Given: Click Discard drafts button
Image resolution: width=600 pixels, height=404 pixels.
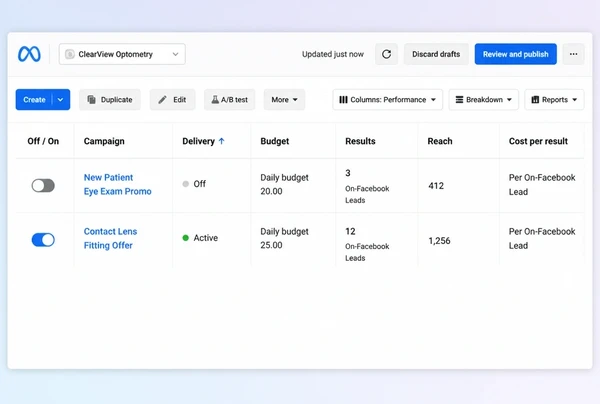Looking at the screenshot, I should (x=436, y=54).
